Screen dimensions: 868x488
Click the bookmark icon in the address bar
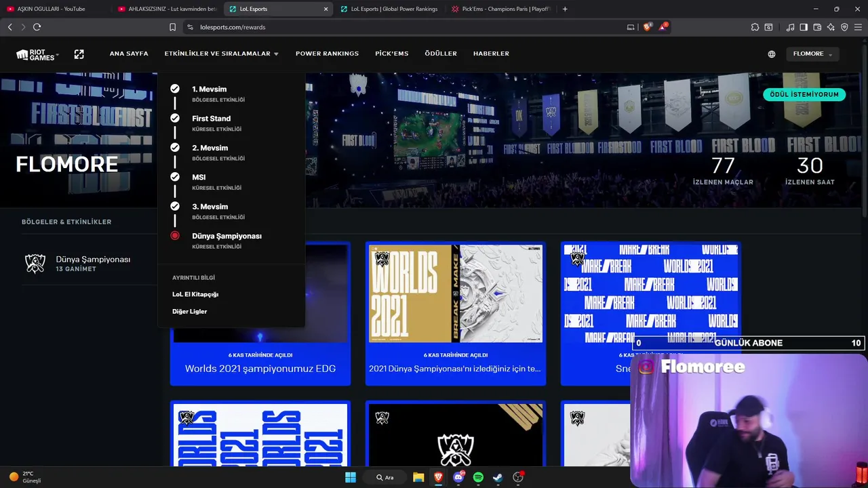point(172,27)
